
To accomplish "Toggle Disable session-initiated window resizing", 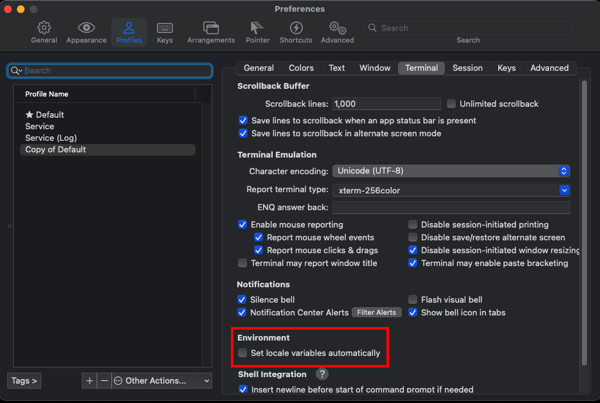I will [x=412, y=250].
